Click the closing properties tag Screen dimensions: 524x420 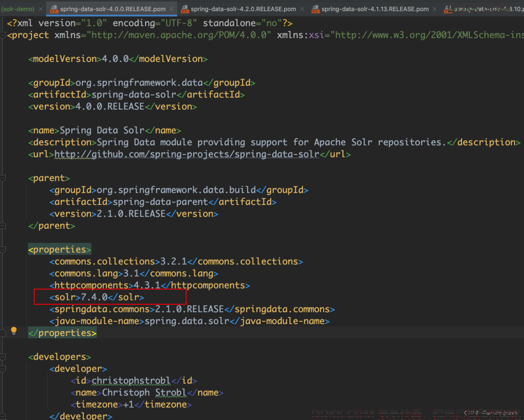tap(62, 333)
